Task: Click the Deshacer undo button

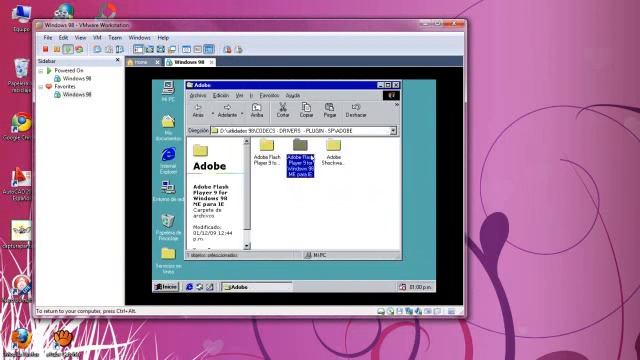Action: 356,111
